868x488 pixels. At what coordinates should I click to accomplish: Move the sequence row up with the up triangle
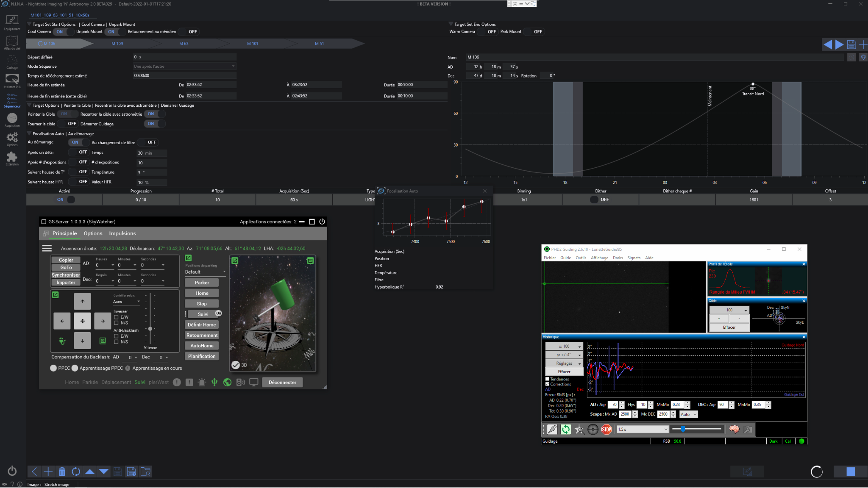tap(90, 471)
